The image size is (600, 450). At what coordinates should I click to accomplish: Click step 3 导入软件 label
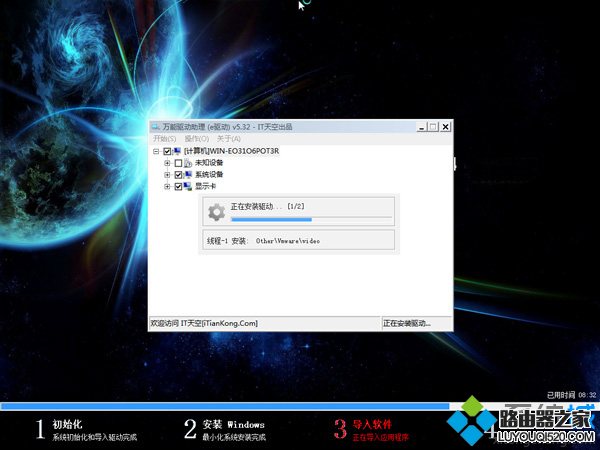372,424
